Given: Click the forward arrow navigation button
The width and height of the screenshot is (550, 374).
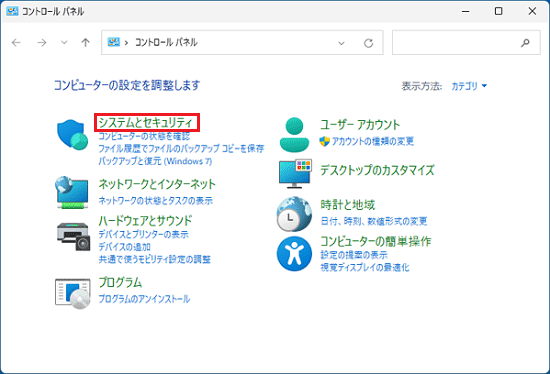Looking at the screenshot, I should coord(42,43).
